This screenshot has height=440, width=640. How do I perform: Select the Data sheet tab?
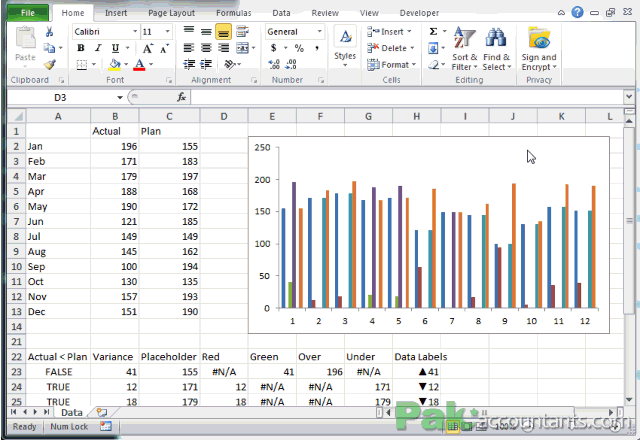coord(72,413)
